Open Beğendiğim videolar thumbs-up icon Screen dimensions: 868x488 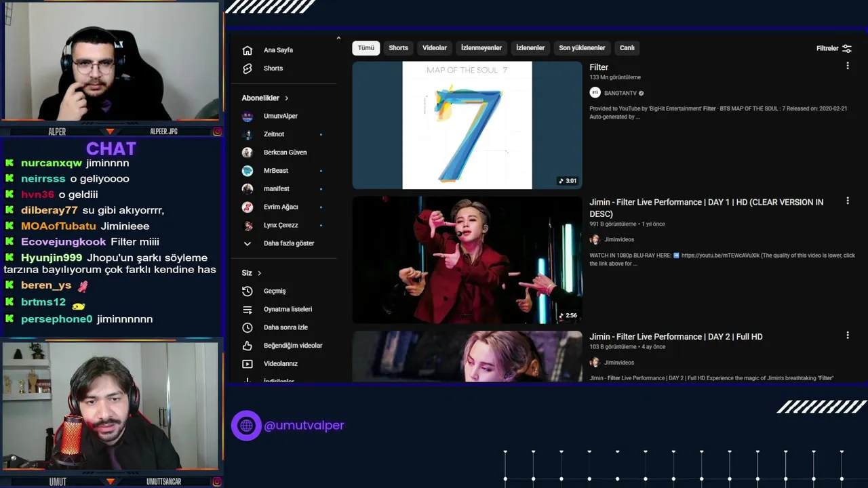coord(248,346)
